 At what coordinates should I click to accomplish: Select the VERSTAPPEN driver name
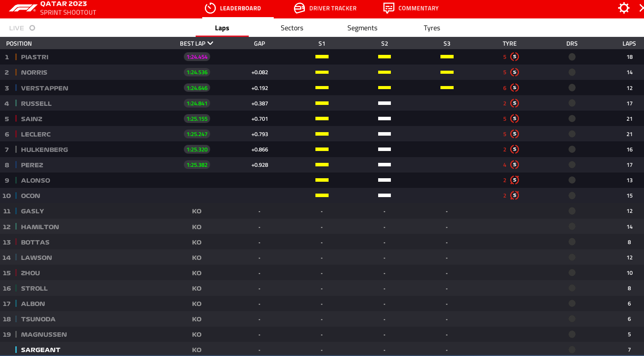tap(45, 88)
